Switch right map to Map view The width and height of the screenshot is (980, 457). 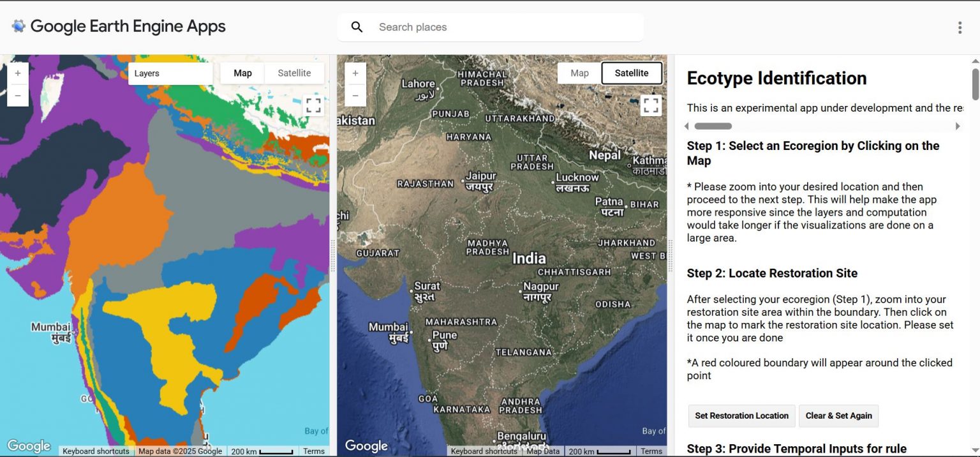579,73
